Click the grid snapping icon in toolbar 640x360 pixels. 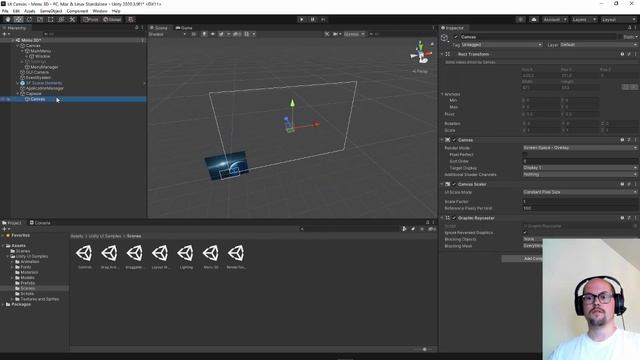(131, 19)
